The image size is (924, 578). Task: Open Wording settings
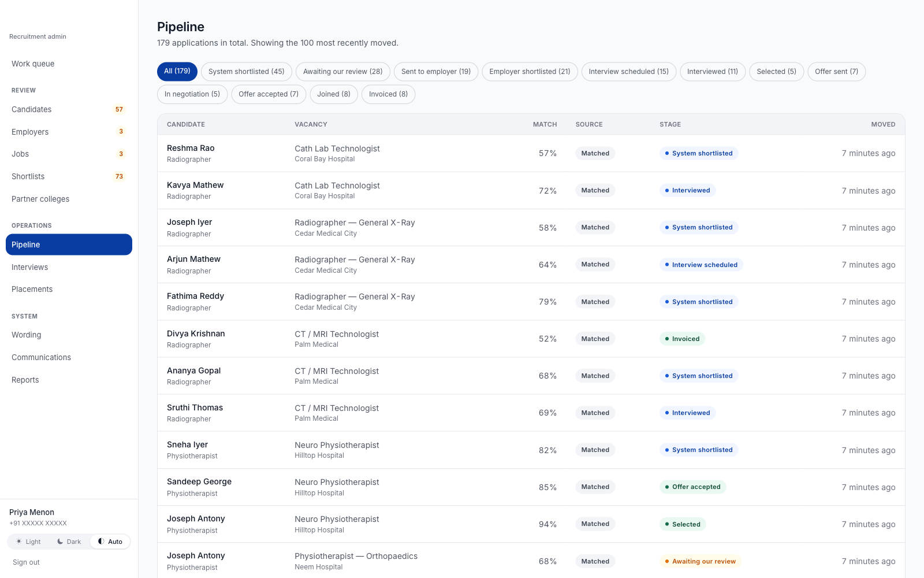coord(69,335)
